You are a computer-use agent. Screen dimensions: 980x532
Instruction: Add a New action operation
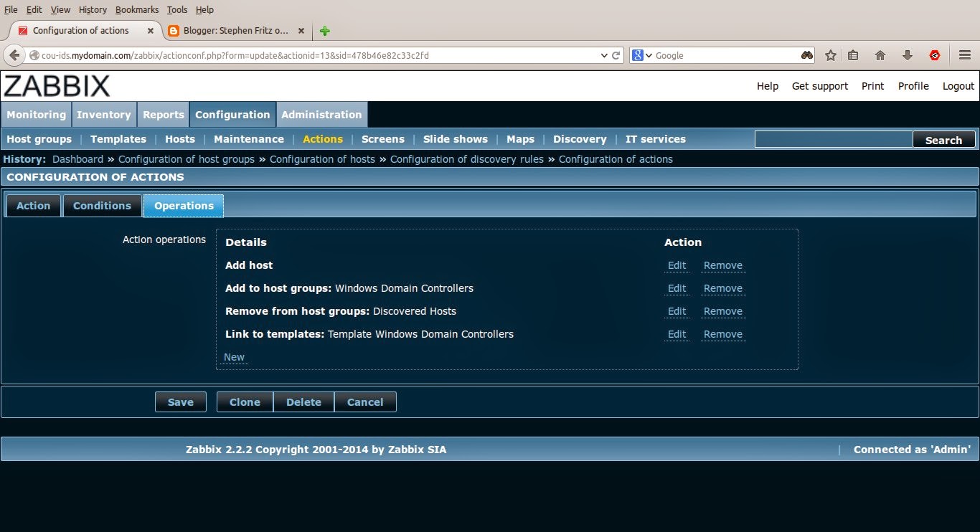point(234,357)
